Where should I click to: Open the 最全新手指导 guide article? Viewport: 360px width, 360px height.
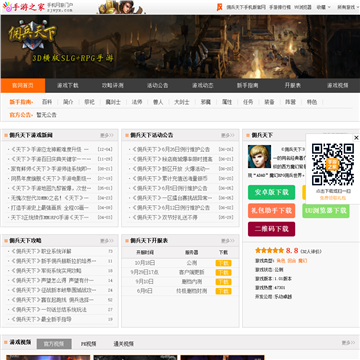(x=41, y=319)
